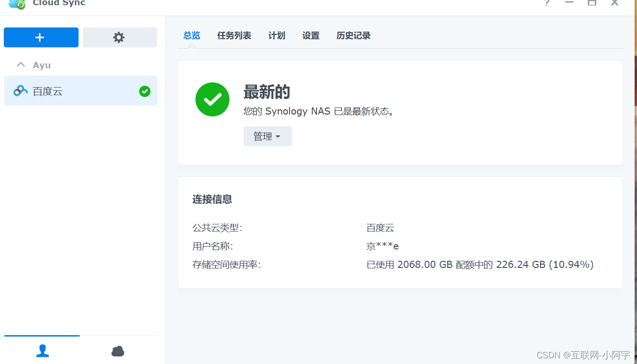Click the 公共云类型 label

tap(217, 228)
